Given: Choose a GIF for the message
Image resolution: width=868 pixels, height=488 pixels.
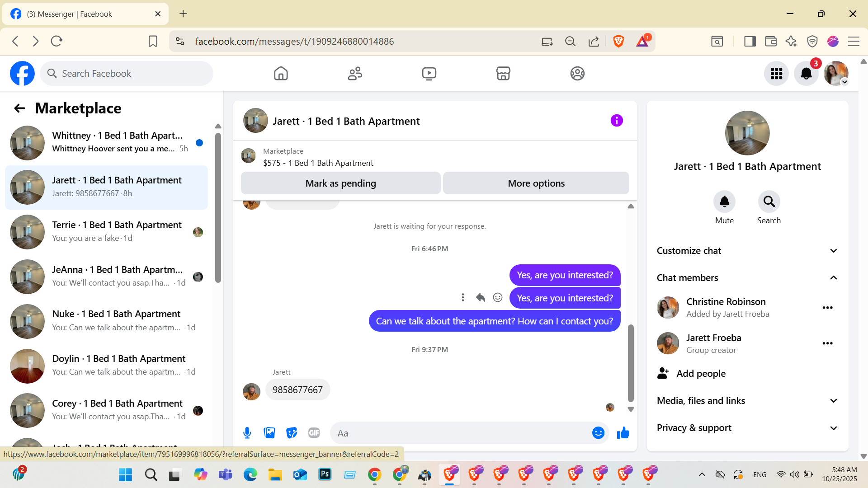Looking at the screenshot, I should [x=314, y=433].
